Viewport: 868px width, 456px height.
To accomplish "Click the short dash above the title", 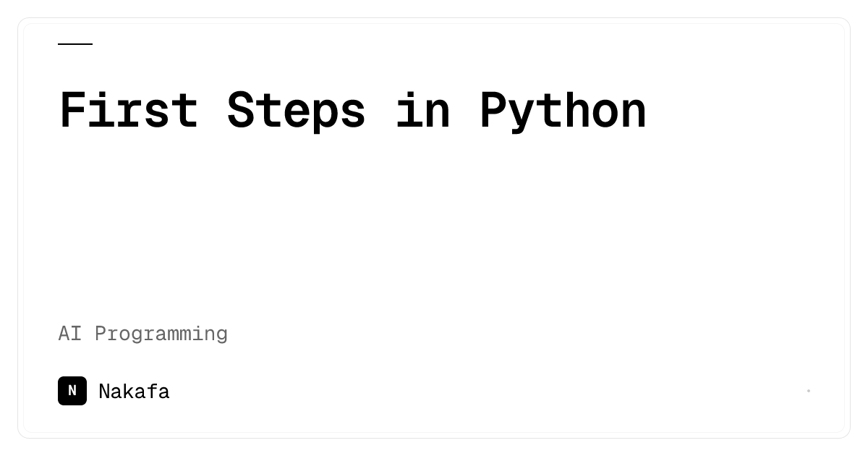I will (x=75, y=44).
